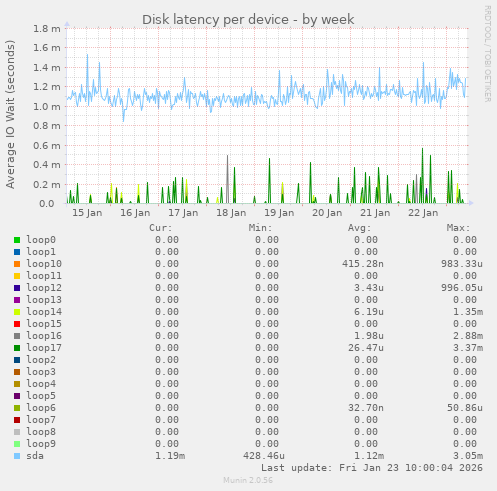Click the loop12 indigo legend swatch
This screenshot has height=491, width=497.
tap(17, 288)
